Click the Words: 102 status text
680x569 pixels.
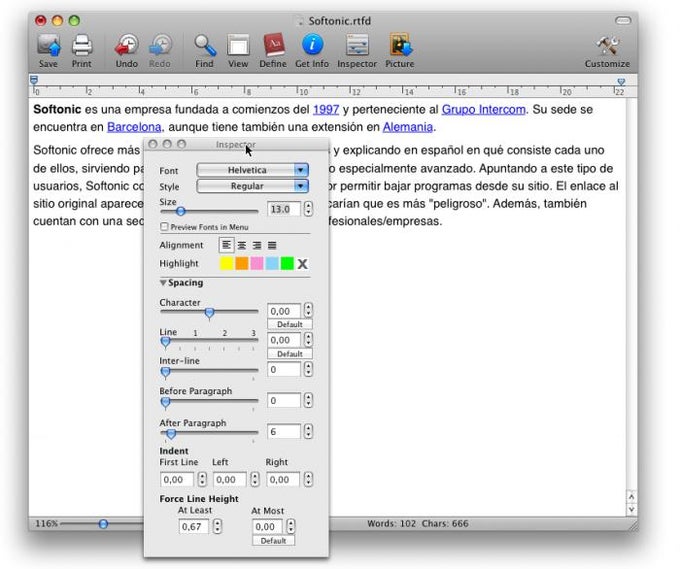pyautogui.click(x=392, y=523)
